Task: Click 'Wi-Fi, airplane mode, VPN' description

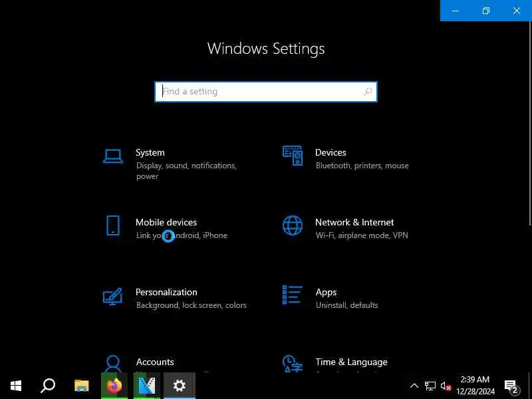Action: [362, 235]
